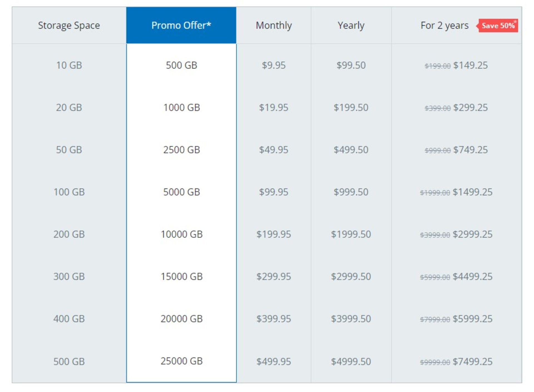The width and height of the screenshot is (534, 392).
Task: Select the Monthly column header
Action: [x=274, y=26]
